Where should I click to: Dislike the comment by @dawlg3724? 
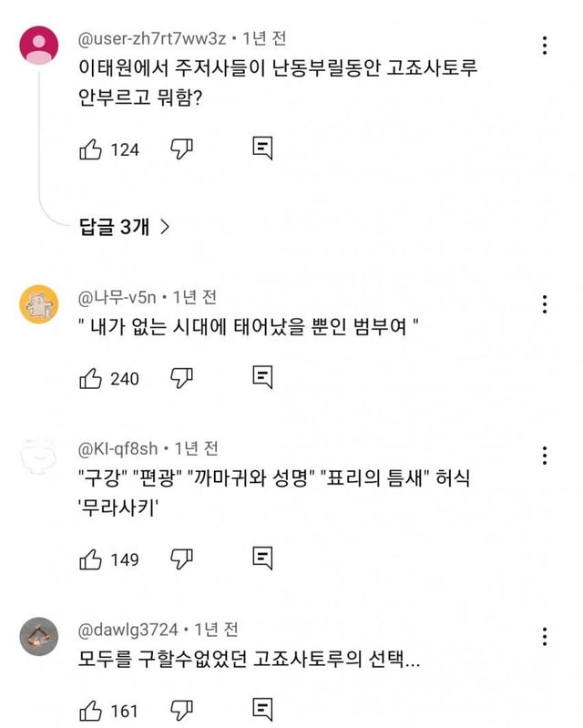click(182, 709)
